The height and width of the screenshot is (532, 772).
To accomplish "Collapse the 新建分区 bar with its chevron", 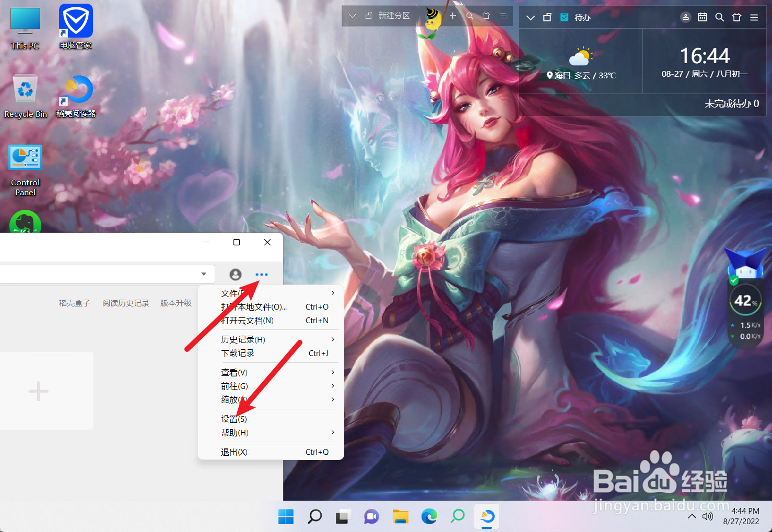I will [352, 16].
